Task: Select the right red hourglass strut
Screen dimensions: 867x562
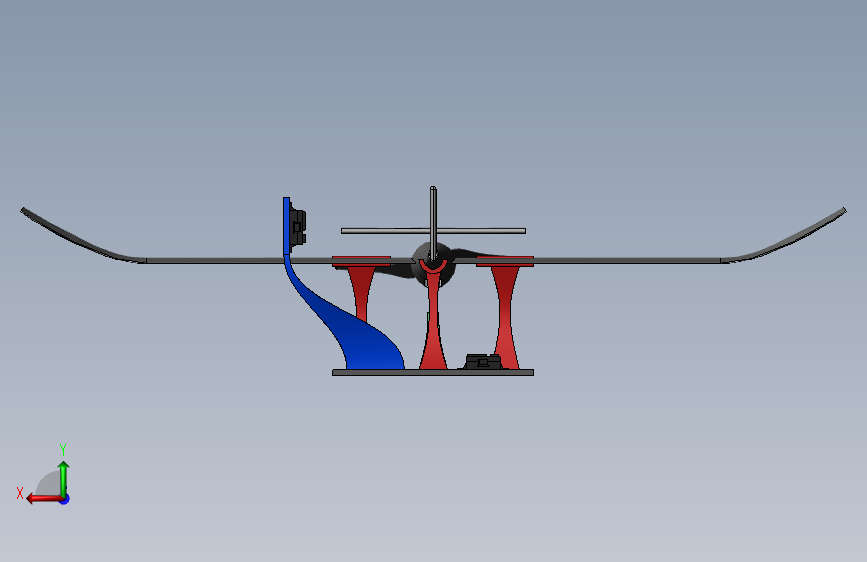Action: pyautogui.click(x=505, y=318)
